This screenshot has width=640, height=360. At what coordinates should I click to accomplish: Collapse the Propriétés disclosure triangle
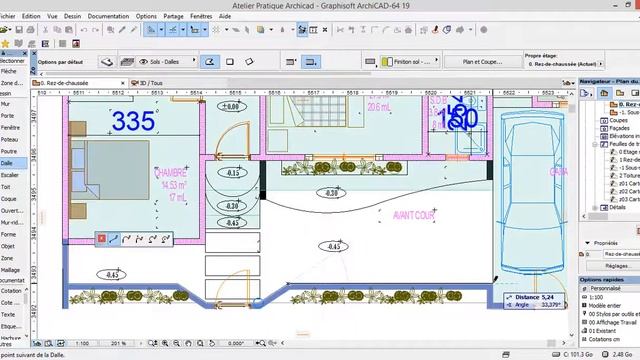(587, 243)
